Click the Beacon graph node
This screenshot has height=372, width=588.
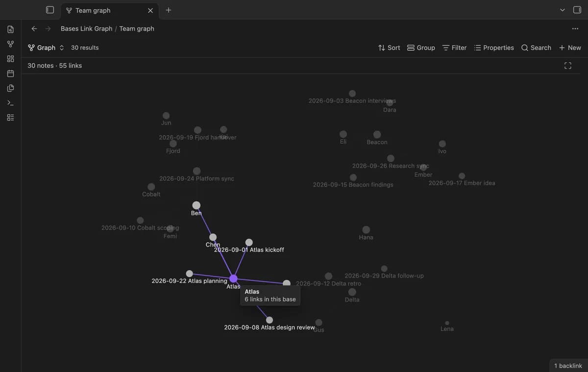pos(377,135)
